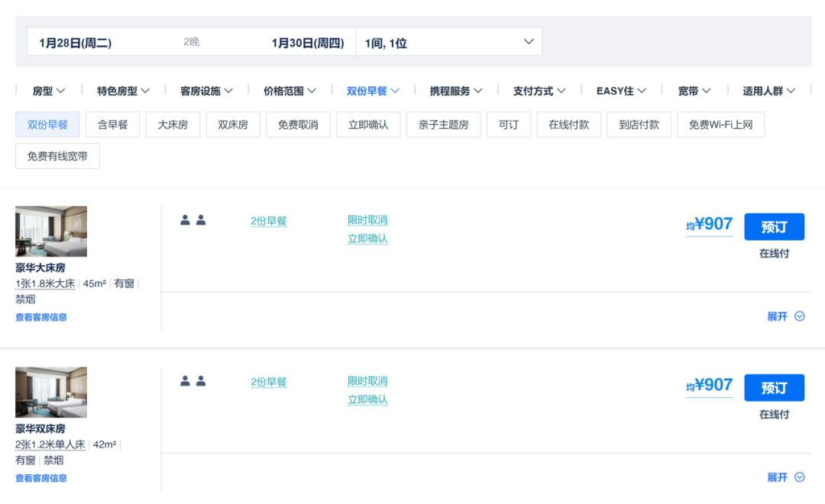Open the 携程服务 filter menu
The width and height of the screenshot is (825, 504).
(x=456, y=91)
